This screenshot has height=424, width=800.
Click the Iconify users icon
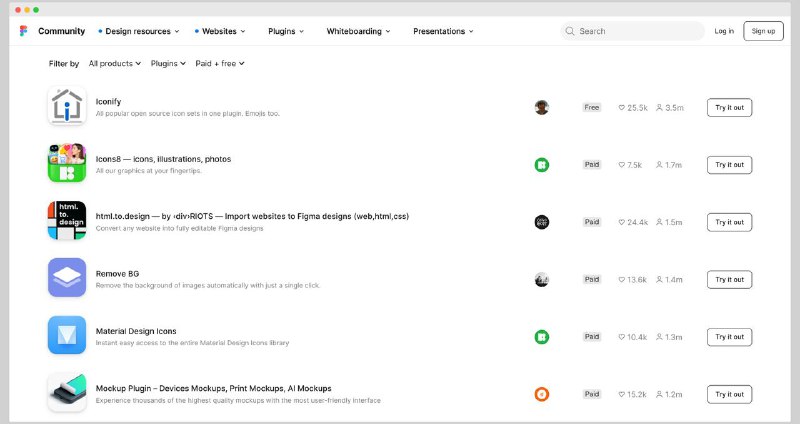click(x=659, y=108)
